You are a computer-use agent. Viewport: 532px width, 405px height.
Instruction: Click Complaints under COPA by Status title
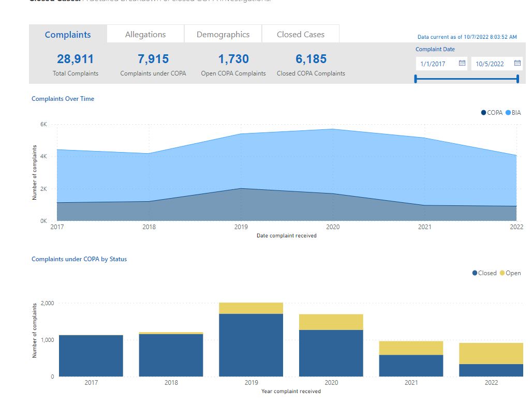pos(79,259)
